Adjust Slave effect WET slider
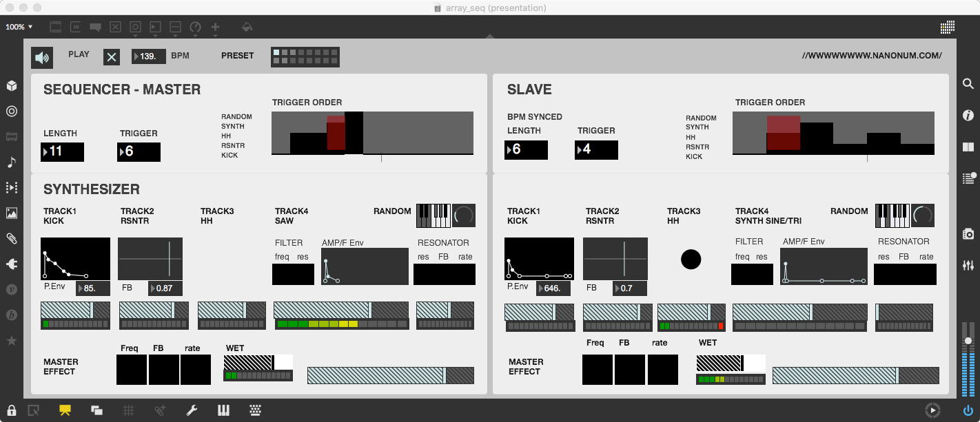 point(731,363)
